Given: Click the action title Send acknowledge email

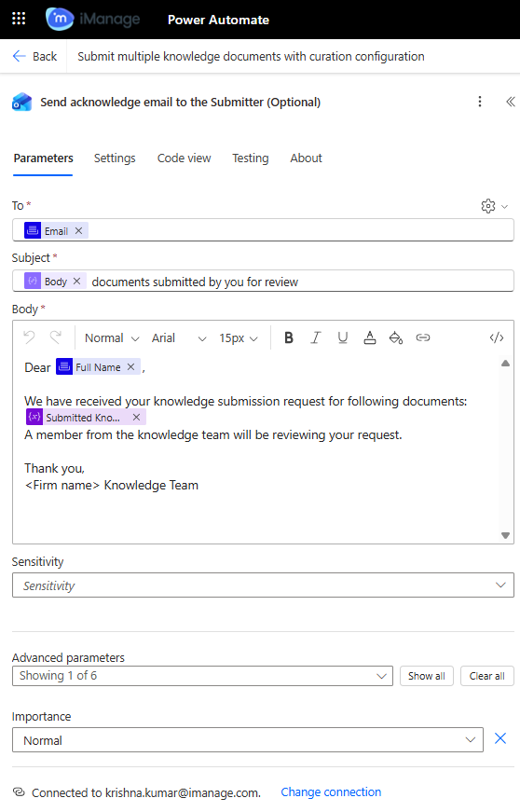Looking at the screenshot, I should 181,102.
